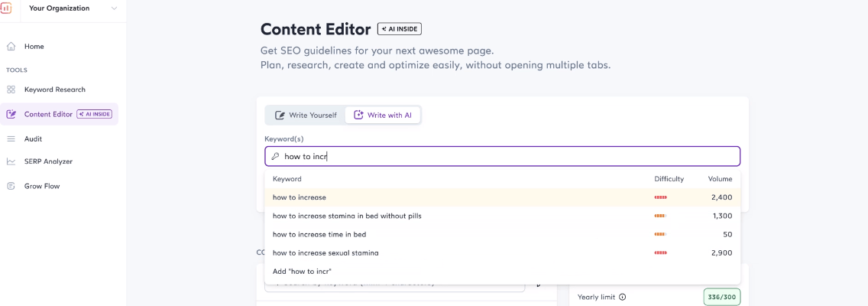Click the Yearly limit info icon
868x306 pixels.
click(623, 297)
